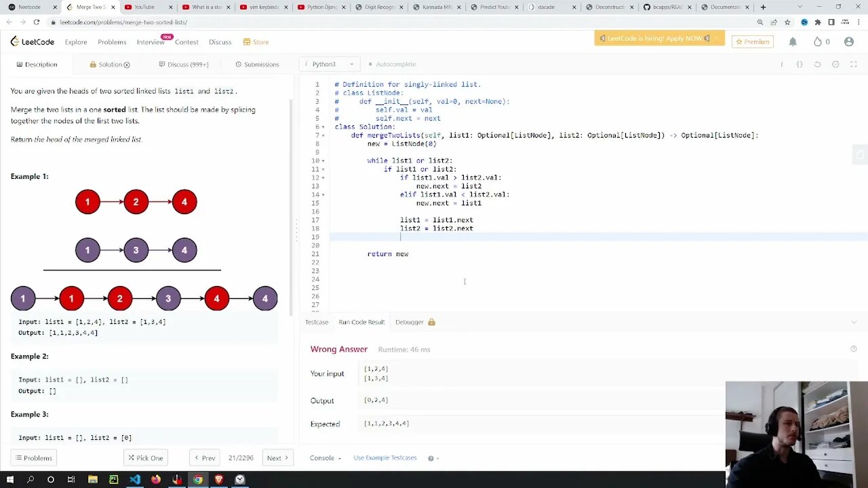Image resolution: width=868 pixels, height=488 pixels.
Task: Go to previous problem with Prev
Action: point(204,458)
